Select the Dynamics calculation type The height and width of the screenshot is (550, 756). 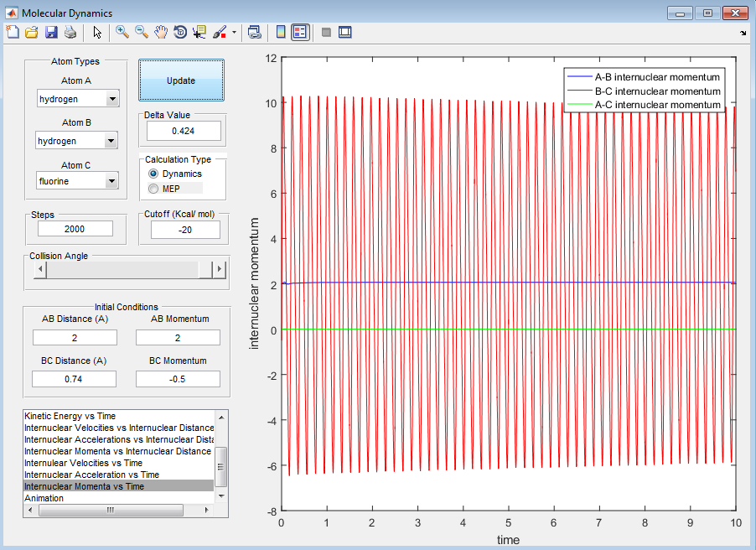[x=153, y=174]
